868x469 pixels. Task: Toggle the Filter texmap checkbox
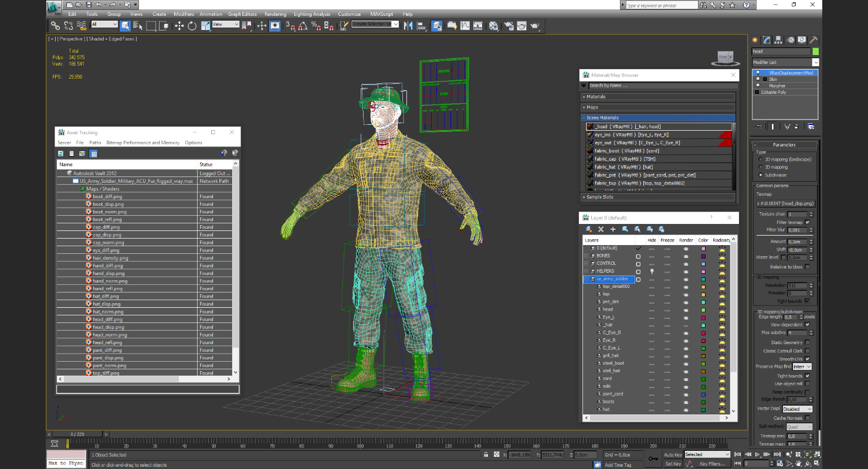pyautogui.click(x=808, y=222)
